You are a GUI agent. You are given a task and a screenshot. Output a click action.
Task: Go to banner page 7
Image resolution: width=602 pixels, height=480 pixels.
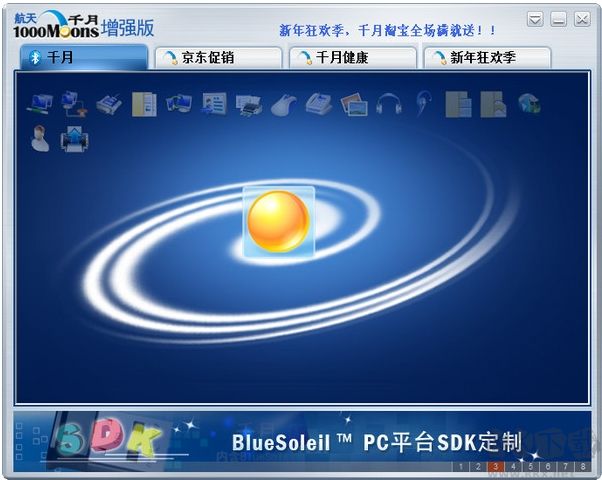[566, 467]
